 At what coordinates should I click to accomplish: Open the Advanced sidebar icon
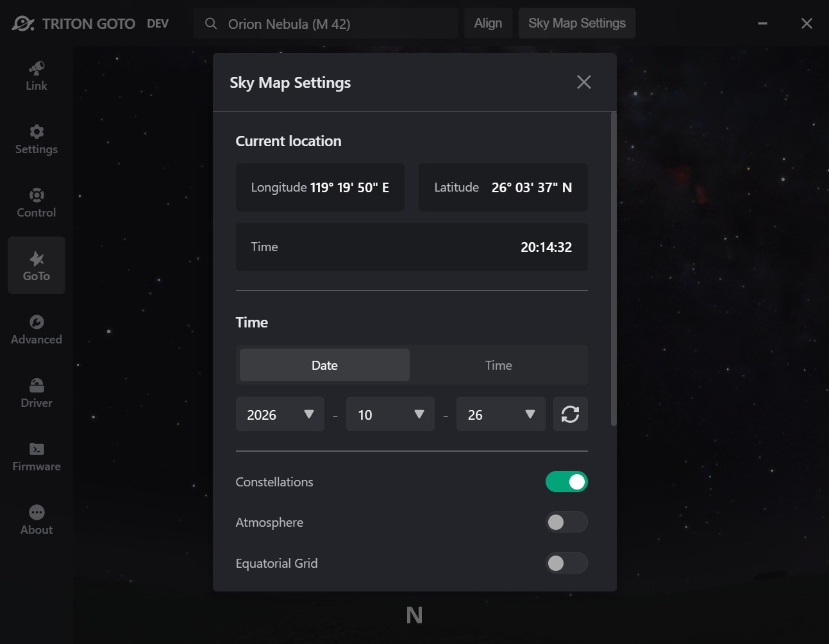tap(37, 329)
